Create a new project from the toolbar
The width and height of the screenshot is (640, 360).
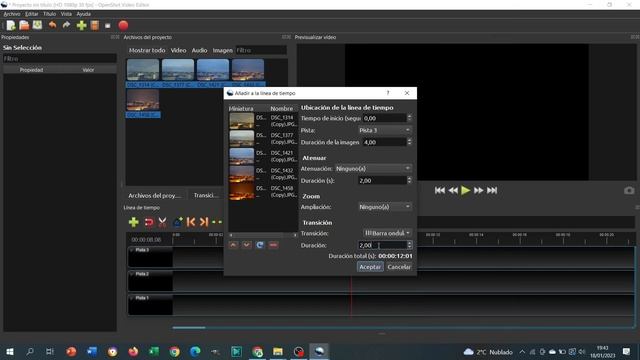(x=11, y=25)
